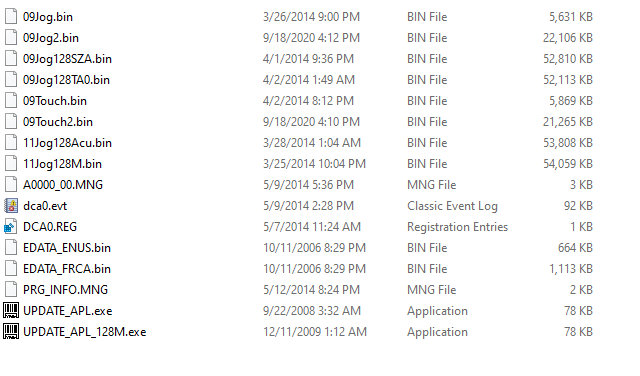Click the Registration Entries type text
640x376 pixels.
tap(458, 227)
